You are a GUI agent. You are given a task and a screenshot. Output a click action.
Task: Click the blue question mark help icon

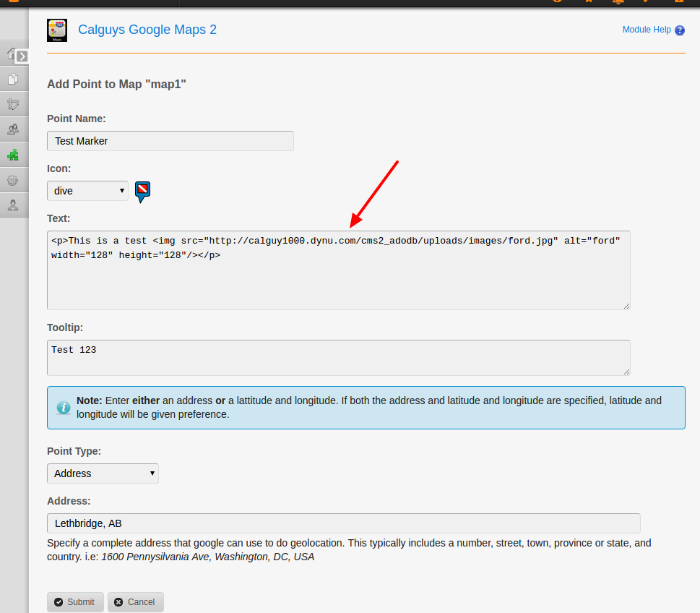[679, 30]
